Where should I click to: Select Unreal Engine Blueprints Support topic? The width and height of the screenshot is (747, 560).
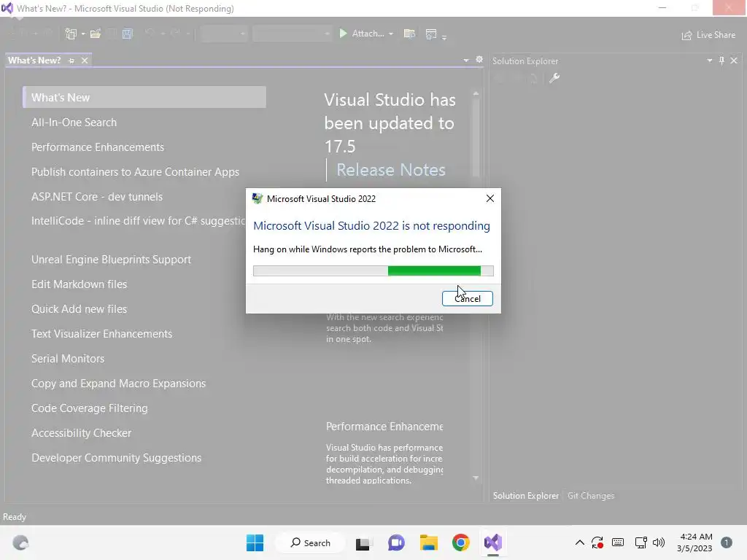[111, 260]
